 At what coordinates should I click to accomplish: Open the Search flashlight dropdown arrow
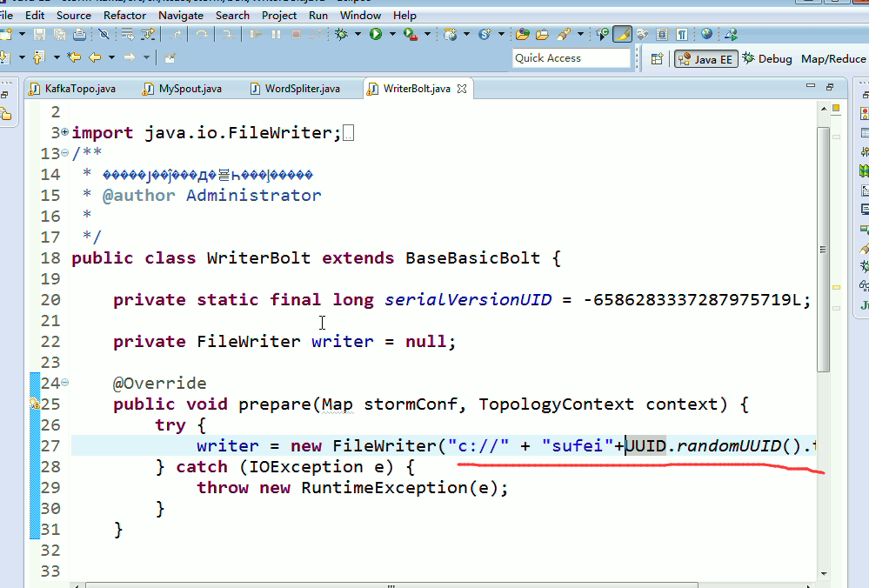click(580, 35)
